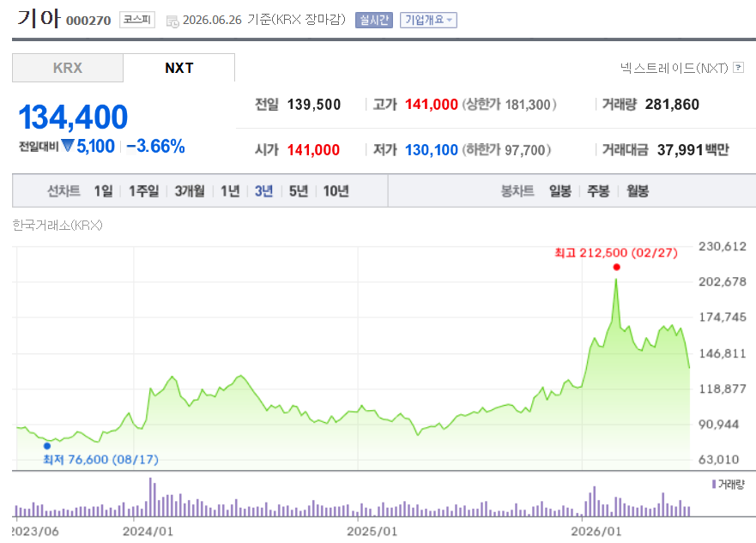756x543 pixels.
Task: Click the 63,010 price axis label
Action: coord(719,459)
